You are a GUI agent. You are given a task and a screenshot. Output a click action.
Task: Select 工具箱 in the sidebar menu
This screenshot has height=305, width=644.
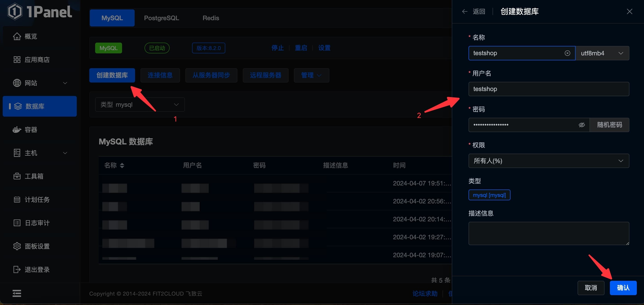click(x=39, y=176)
